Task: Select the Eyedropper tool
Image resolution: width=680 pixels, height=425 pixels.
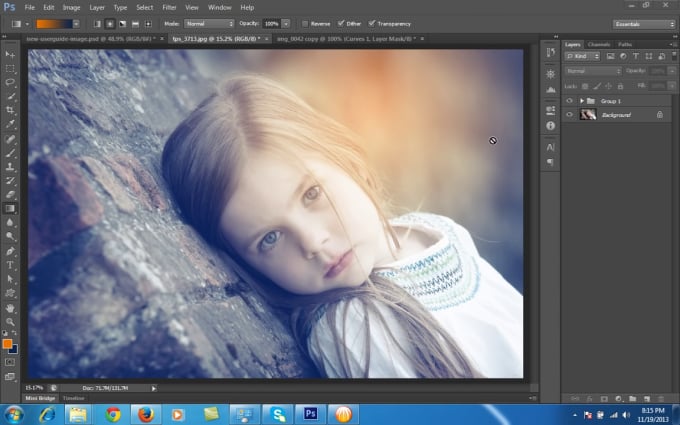Action: click(10, 124)
